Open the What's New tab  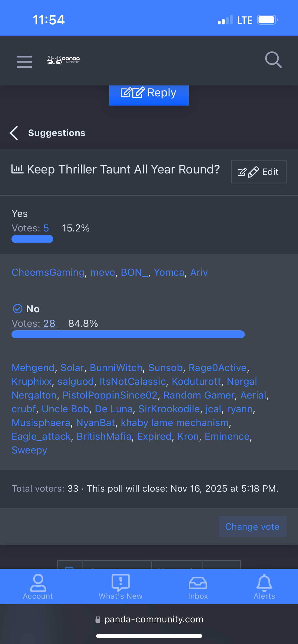(x=120, y=587)
